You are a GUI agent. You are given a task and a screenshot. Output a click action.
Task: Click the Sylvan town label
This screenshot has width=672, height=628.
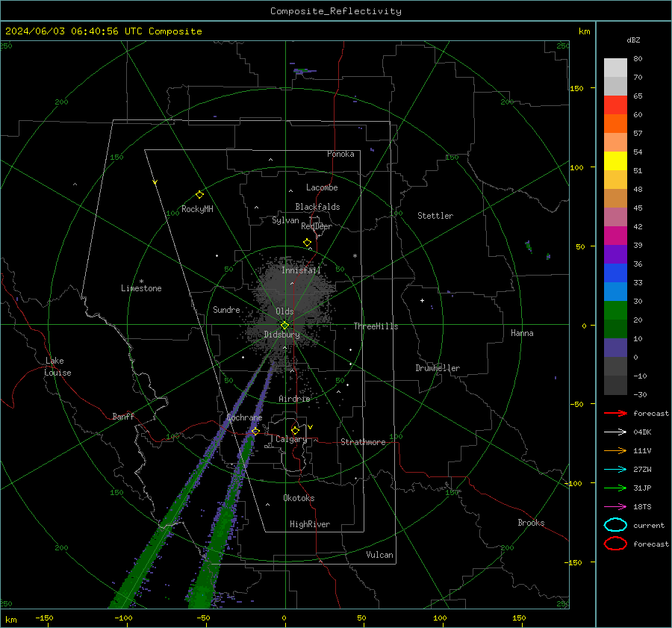(285, 220)
